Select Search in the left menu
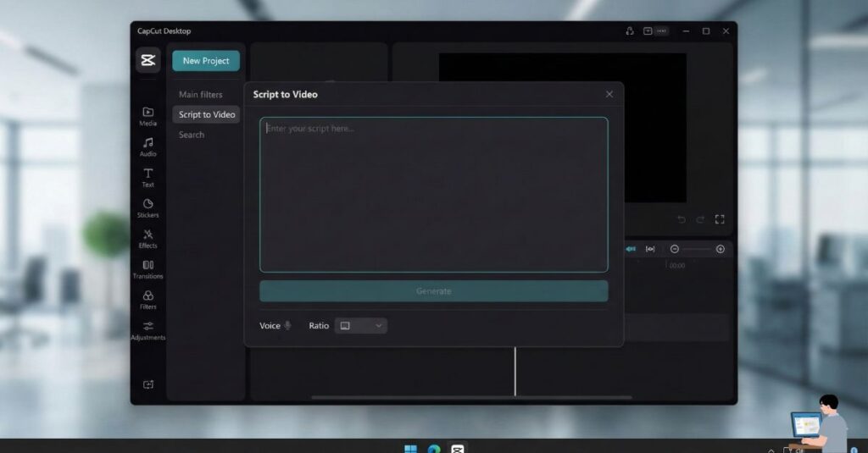The width and height of the screenshot is (868, 453). tap(192, 135)
